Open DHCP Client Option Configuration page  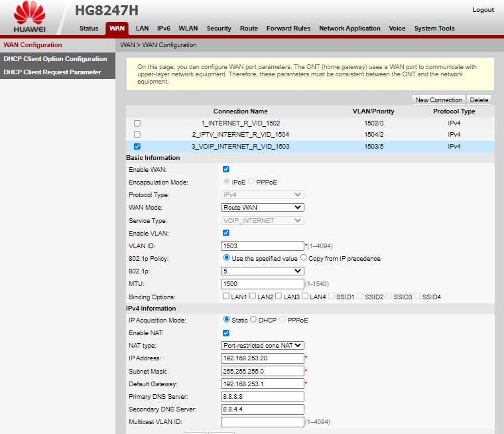55,59
